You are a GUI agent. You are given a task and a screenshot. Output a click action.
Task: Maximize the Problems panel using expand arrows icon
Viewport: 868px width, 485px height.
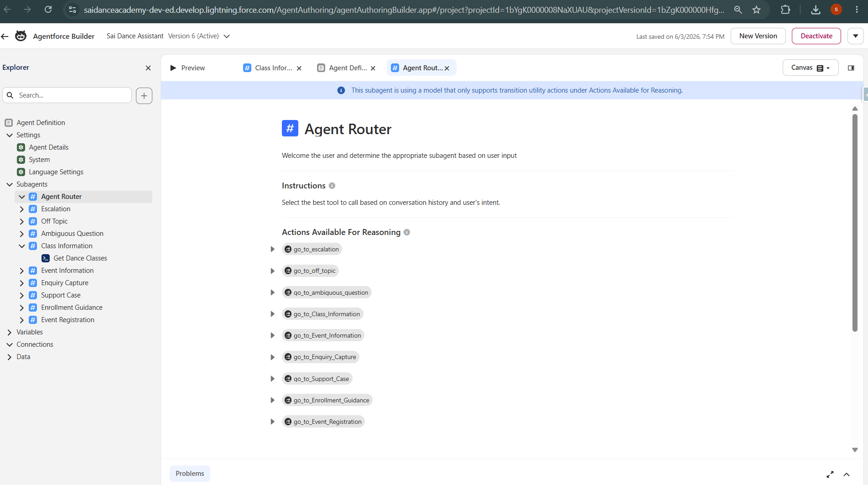coord(830,475)
